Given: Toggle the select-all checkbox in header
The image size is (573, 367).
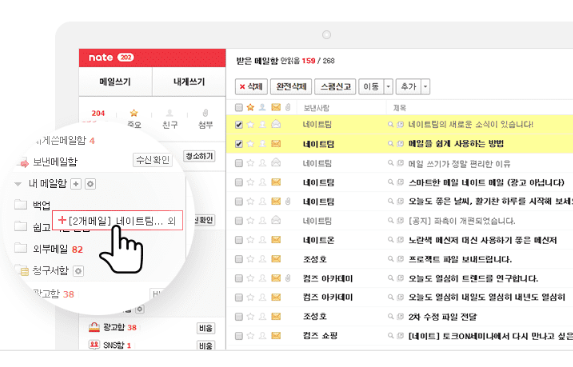Looking at the screenshot, I should point(239,107).
